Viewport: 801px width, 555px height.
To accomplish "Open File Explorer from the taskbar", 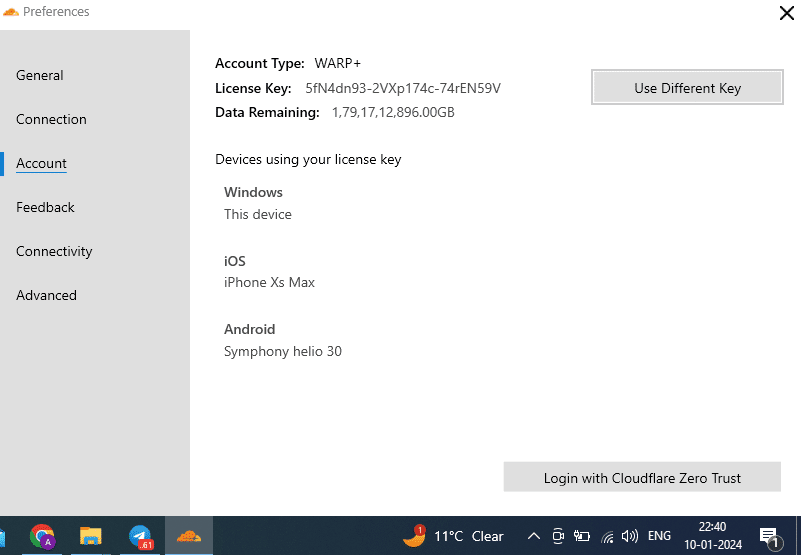I will click(90, 536).
